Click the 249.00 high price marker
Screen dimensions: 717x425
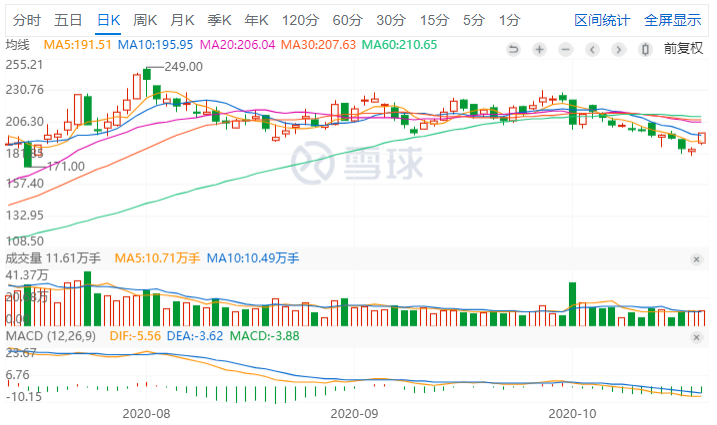click(183, 67)
